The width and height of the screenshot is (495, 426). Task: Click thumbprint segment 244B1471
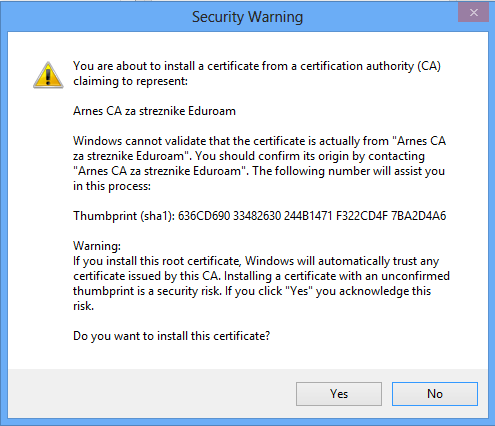(308, 216)
